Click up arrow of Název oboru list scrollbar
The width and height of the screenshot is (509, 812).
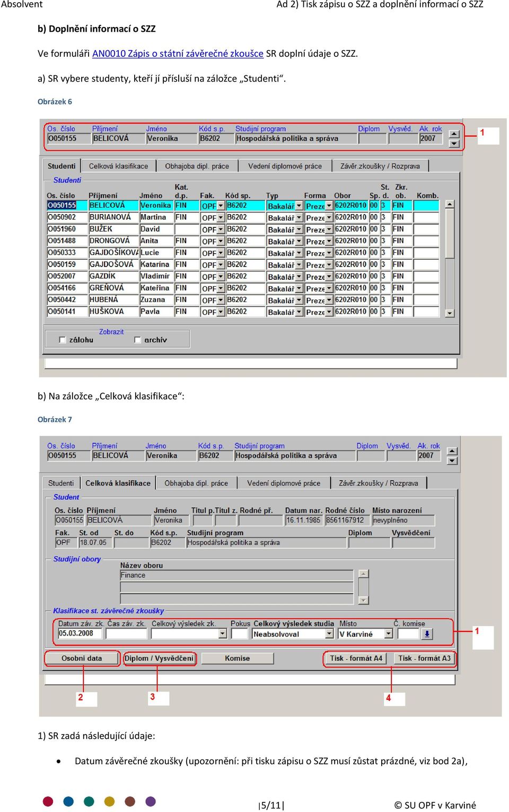tap(363, 574)
